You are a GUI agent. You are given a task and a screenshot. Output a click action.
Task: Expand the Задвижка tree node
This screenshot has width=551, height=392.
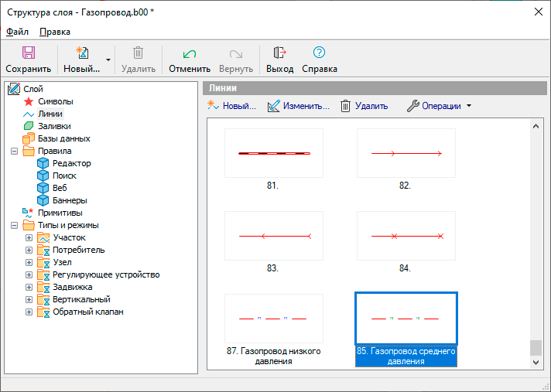pyautogui.click(x=29, y=288)
